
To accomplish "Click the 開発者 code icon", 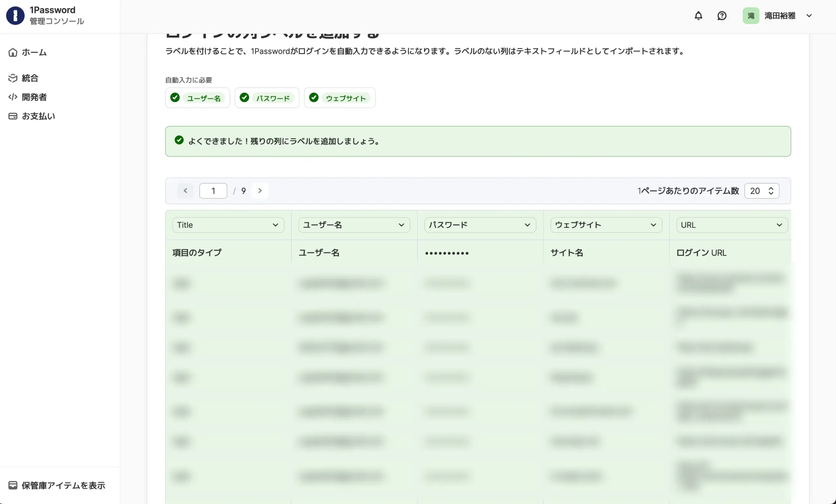I will [13, 97].
